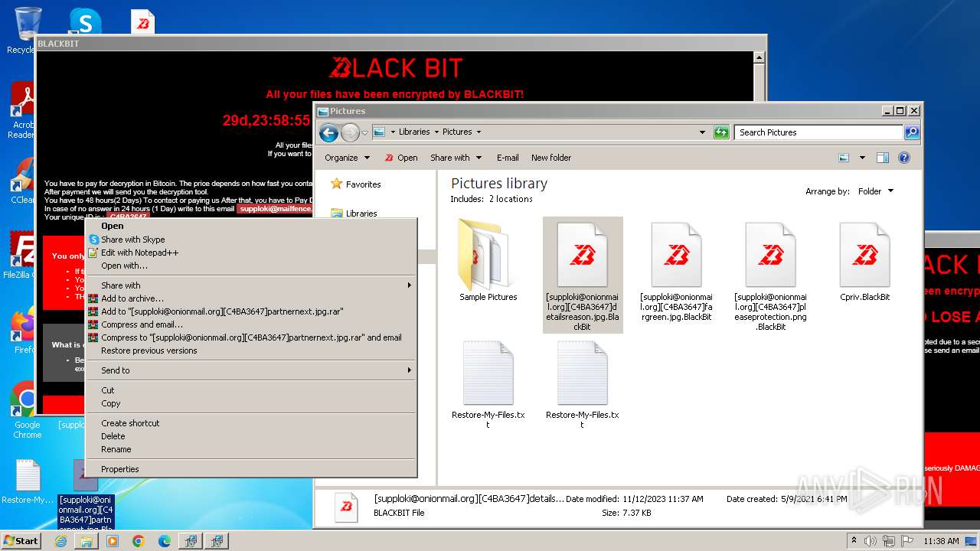Open the Organize dropdown menu
The height and width of the screenshot is (551, 980).
347,158
